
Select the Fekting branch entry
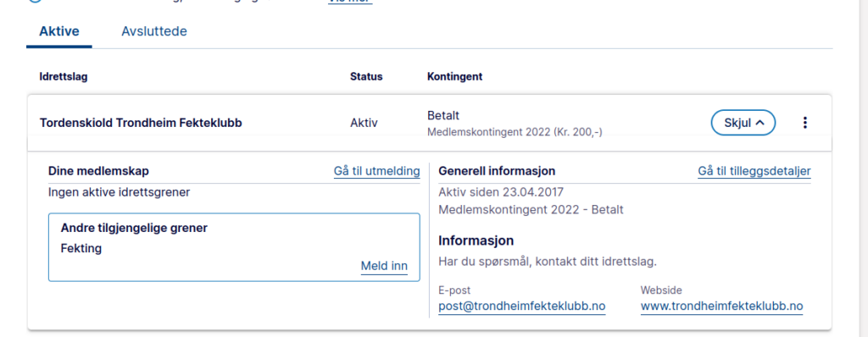(81, 248)
